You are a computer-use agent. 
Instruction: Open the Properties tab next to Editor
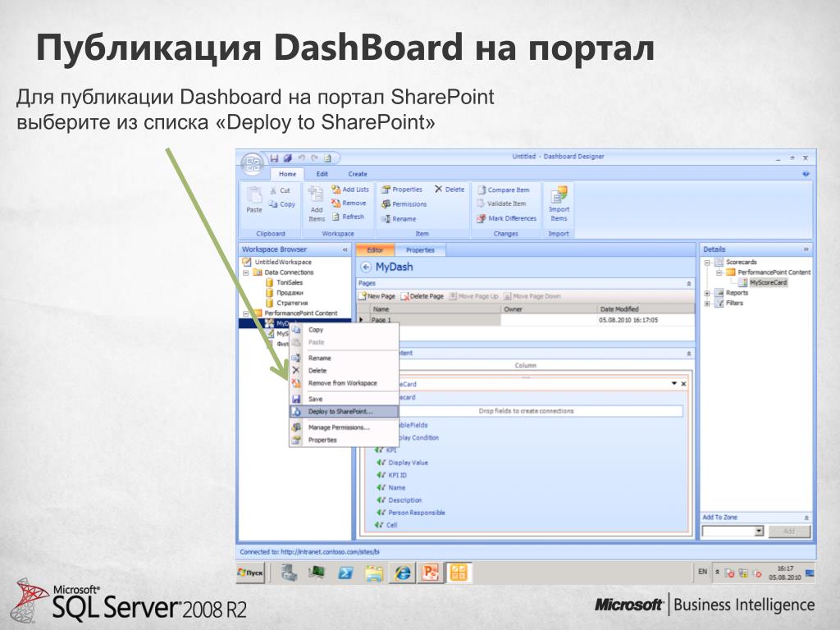(x=420, y=250)
